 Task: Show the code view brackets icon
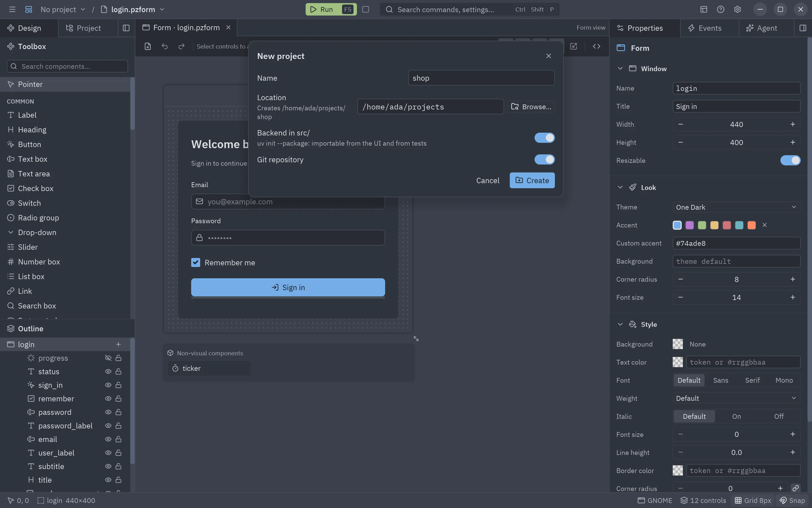[596, 46]
